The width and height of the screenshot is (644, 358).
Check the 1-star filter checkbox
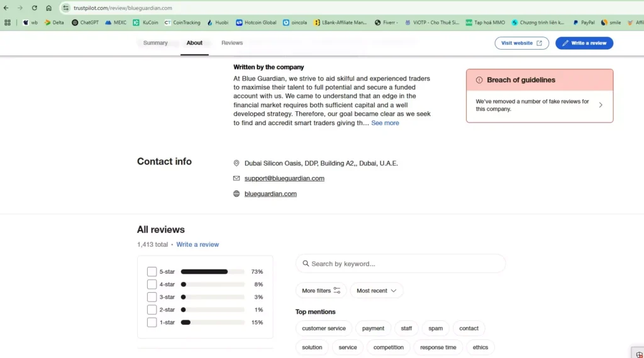pos(152,322)
